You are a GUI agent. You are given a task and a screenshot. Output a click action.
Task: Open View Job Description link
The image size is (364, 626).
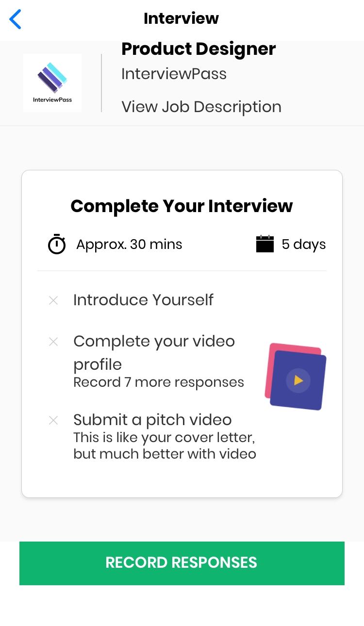[x=201, y=107]
